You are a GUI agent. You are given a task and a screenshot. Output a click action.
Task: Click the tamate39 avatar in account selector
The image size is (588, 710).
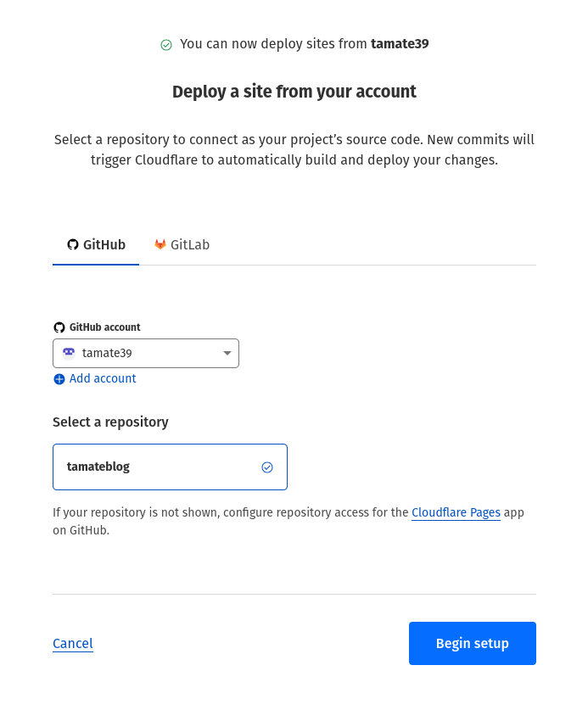(69, 354)
